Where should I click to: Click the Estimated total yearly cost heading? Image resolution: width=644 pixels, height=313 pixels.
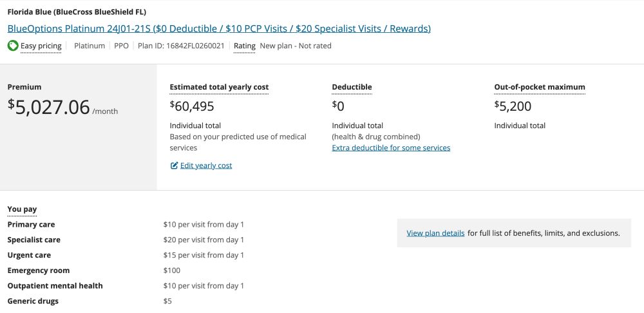pos(219,87)
